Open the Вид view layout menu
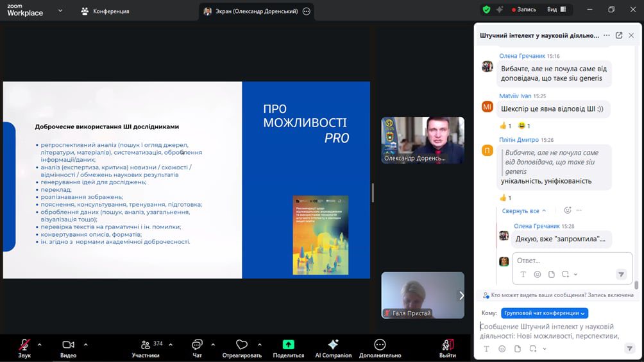 point(556,10)
